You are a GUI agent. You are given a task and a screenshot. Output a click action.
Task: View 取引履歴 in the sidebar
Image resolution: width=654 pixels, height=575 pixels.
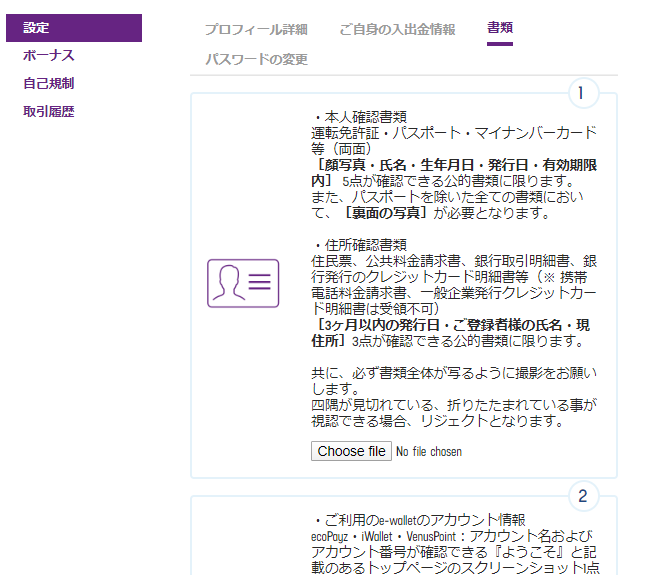48,111
